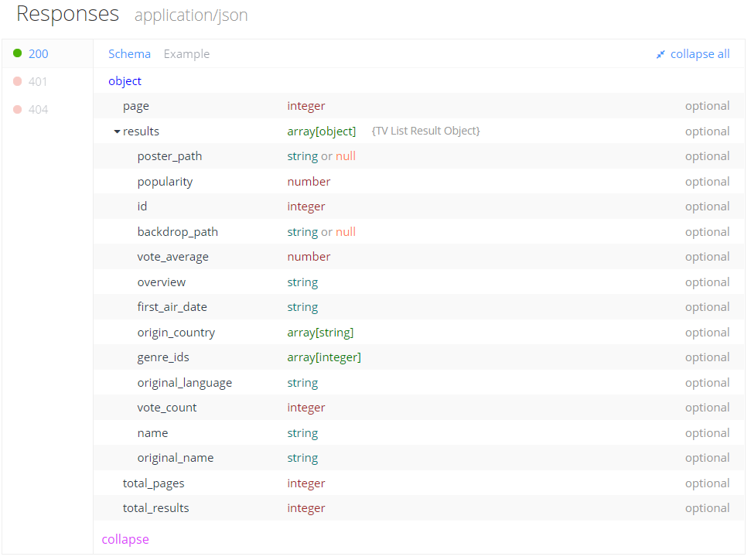Select the vote_average field name
This screenshot has width=751, height=560.
coord(172,257)
